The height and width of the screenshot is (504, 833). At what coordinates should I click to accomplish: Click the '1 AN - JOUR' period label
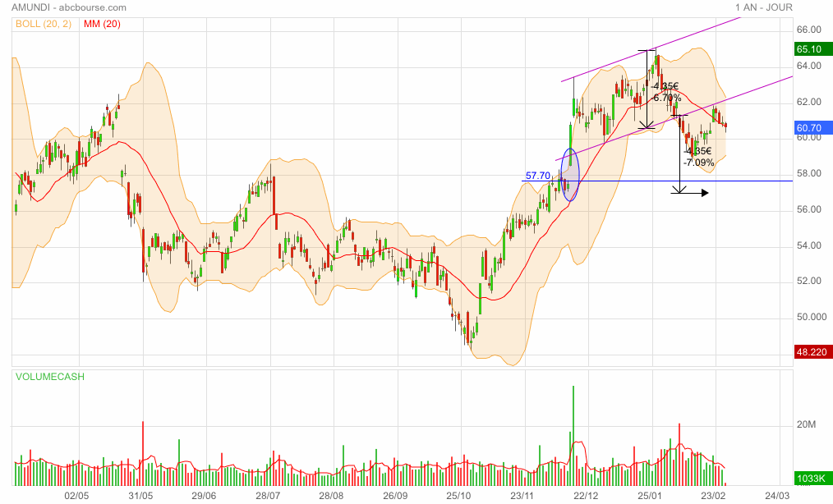(763, 7)
